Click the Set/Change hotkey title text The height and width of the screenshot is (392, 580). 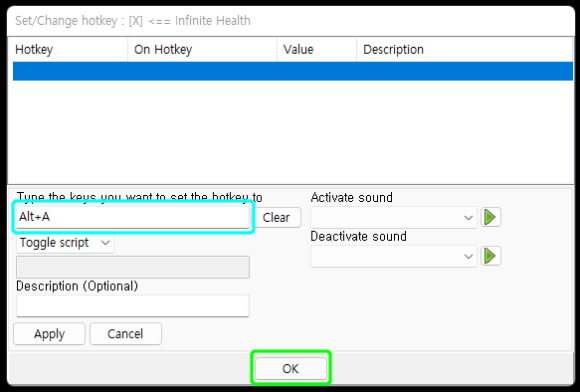pyautogui.click(x=133, y=21)
